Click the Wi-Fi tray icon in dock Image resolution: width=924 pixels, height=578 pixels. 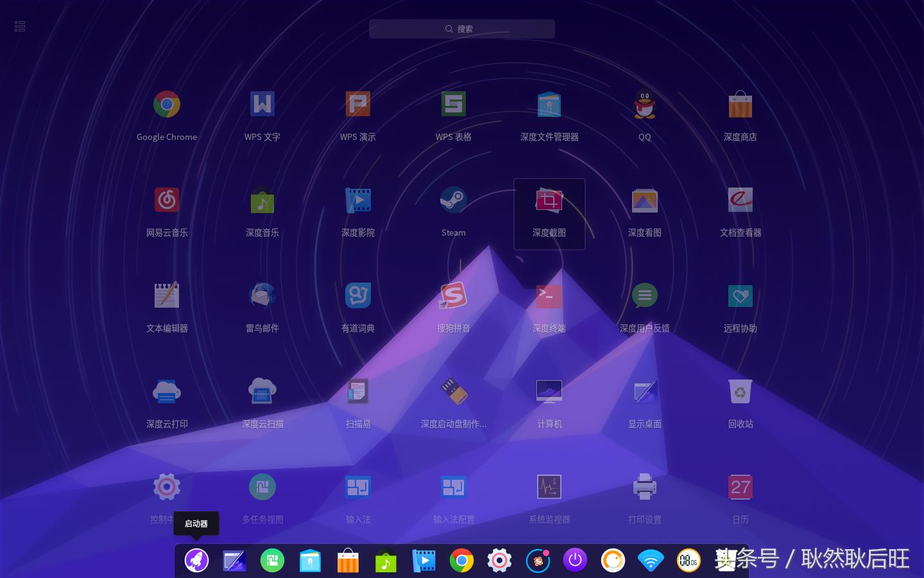[651, 560]
